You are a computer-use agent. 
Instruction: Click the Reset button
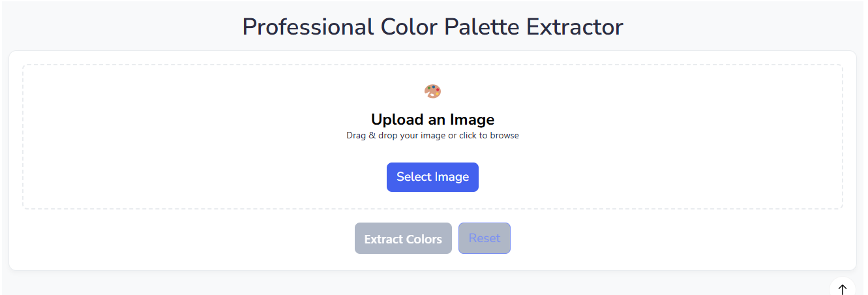pos(485,238)
